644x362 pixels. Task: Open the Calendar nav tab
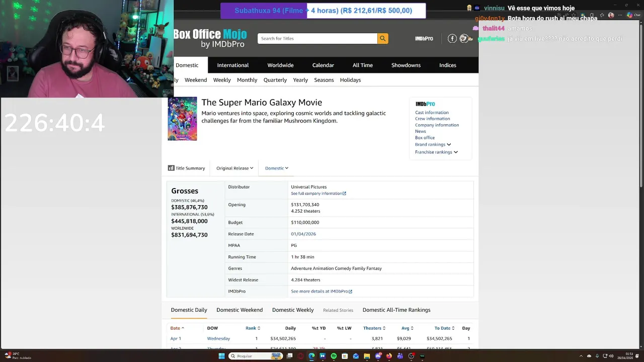pos(323,65)
